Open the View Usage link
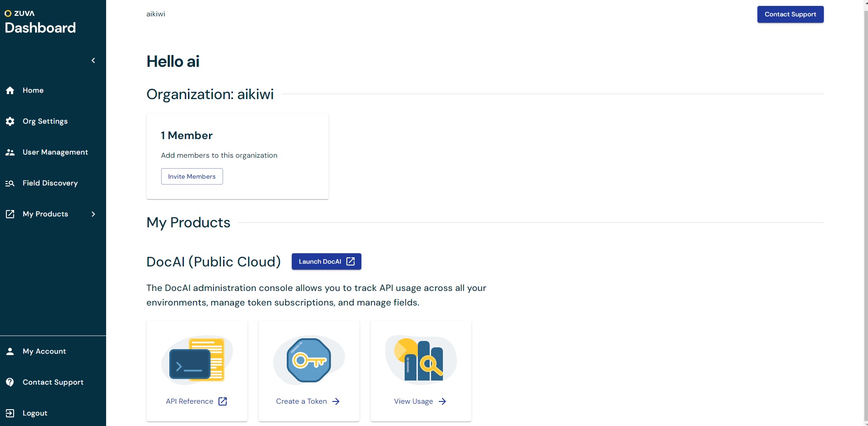The image size is (868, 426). pos(413,401)
